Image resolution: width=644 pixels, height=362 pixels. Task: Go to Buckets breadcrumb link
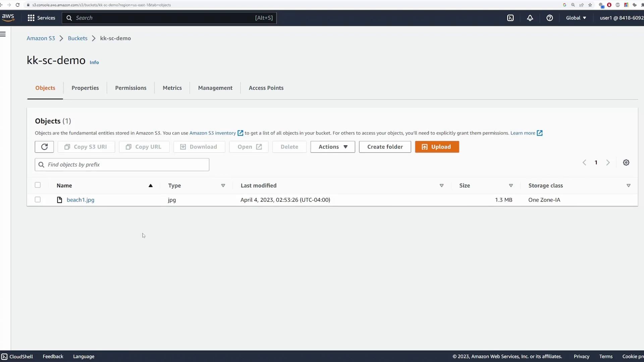coord(77,38)
